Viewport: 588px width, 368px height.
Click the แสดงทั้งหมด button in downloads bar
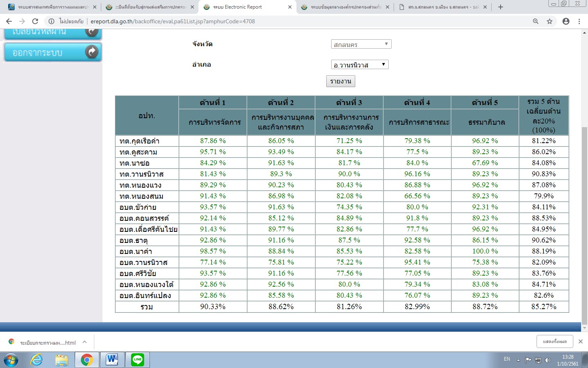(x=555, y=341)
